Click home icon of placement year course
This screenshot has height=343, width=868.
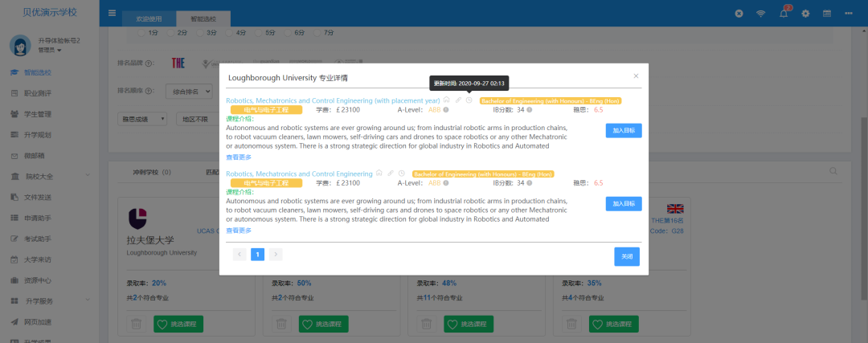(446, 100)
